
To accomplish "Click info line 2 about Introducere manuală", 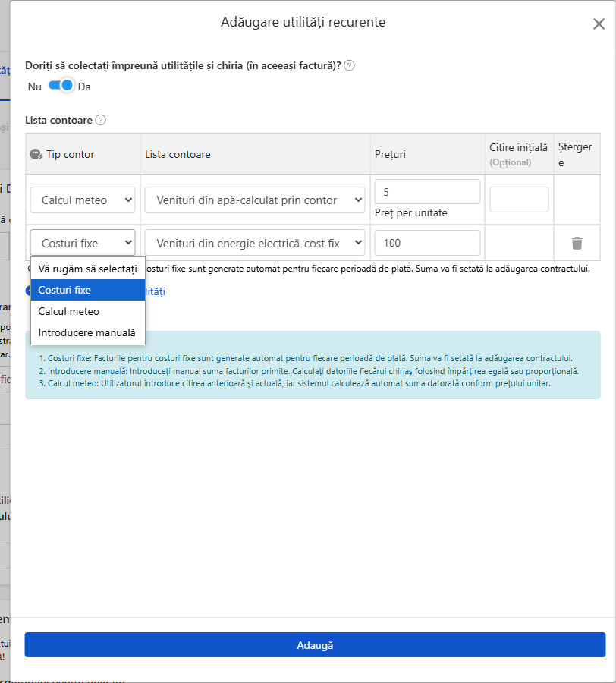I will [x=309, y=371].
